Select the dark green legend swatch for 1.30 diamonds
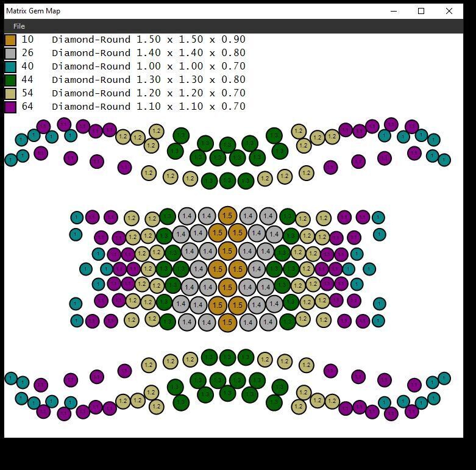 (x=10, y=80)
